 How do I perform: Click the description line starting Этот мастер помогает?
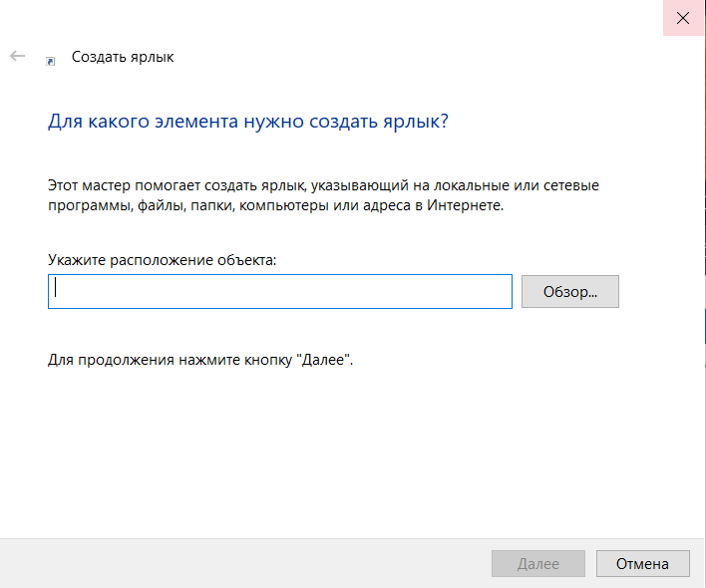click(x=323, y=185)
